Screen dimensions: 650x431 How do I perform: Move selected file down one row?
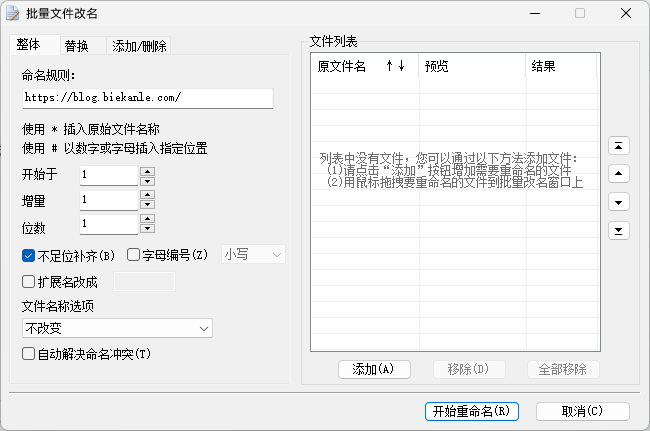point(618,202)
